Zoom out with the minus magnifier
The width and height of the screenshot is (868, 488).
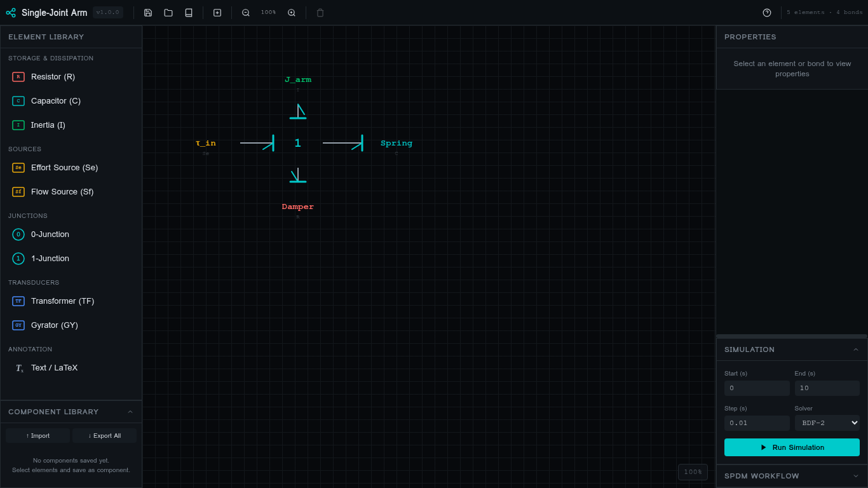tap(246, 13)
